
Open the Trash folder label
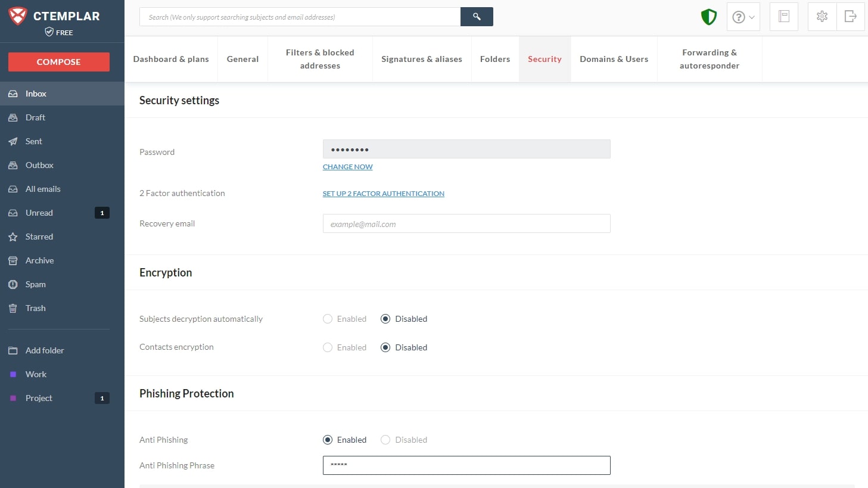click(36, 308)
